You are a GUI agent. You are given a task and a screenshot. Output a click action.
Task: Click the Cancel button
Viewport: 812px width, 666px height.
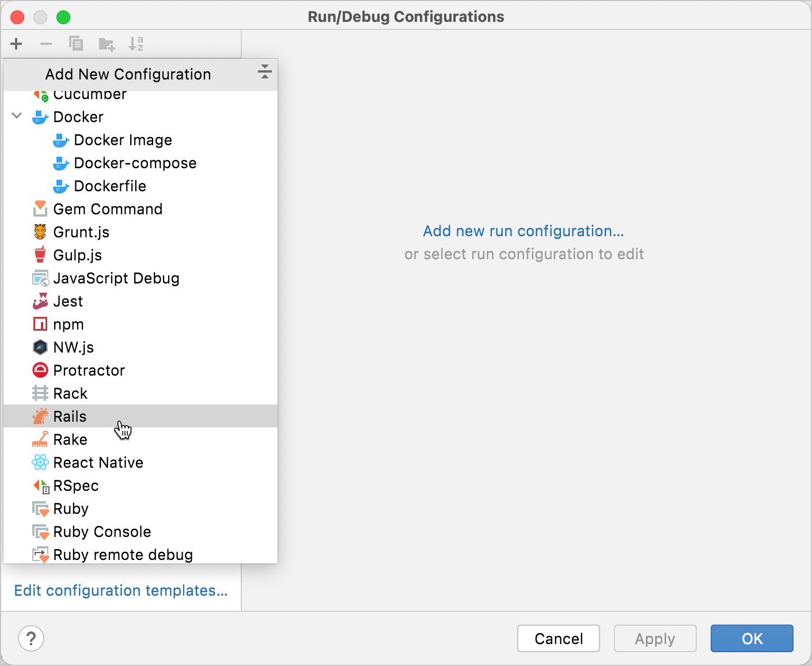click(x=559, y=638)
